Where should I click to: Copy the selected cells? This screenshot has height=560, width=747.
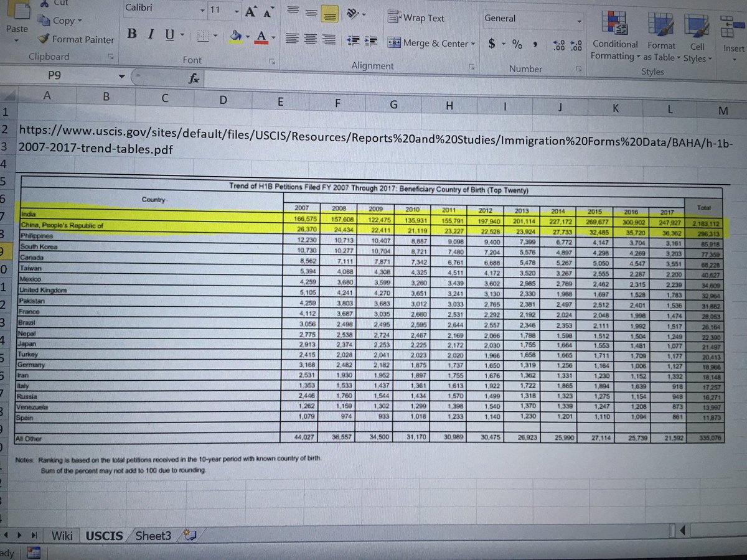56,21
